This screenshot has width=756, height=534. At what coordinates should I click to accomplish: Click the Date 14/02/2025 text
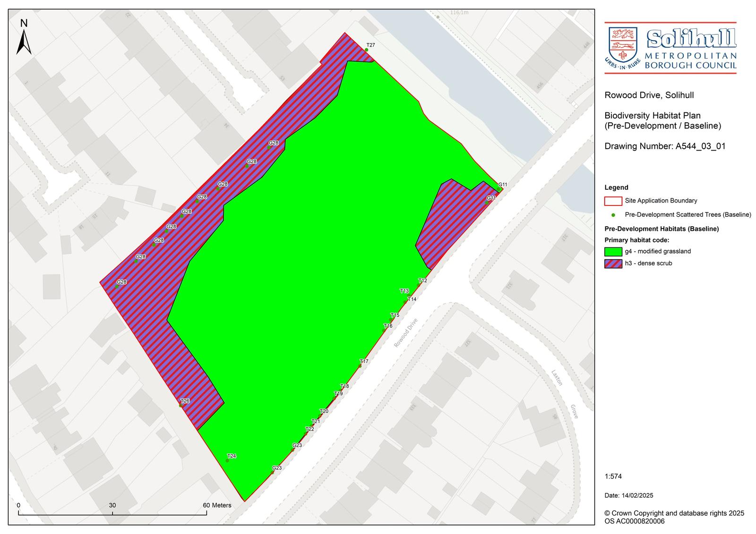[628, 495]
